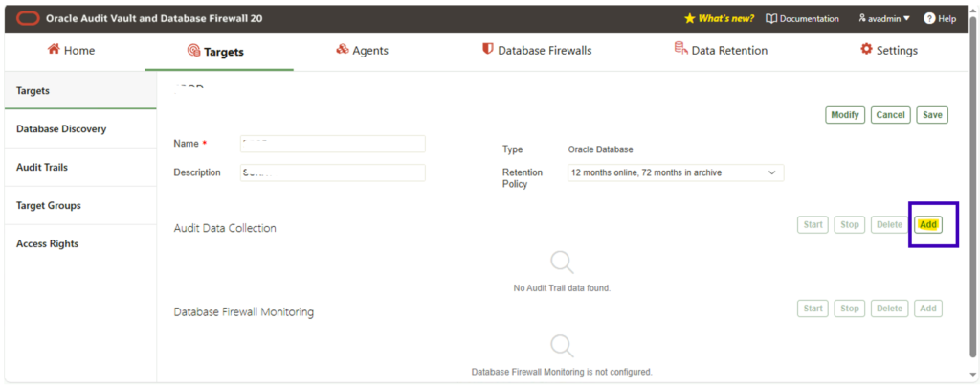The image size is (980, 389).
Task: Click the Save button
Action: 932,115
